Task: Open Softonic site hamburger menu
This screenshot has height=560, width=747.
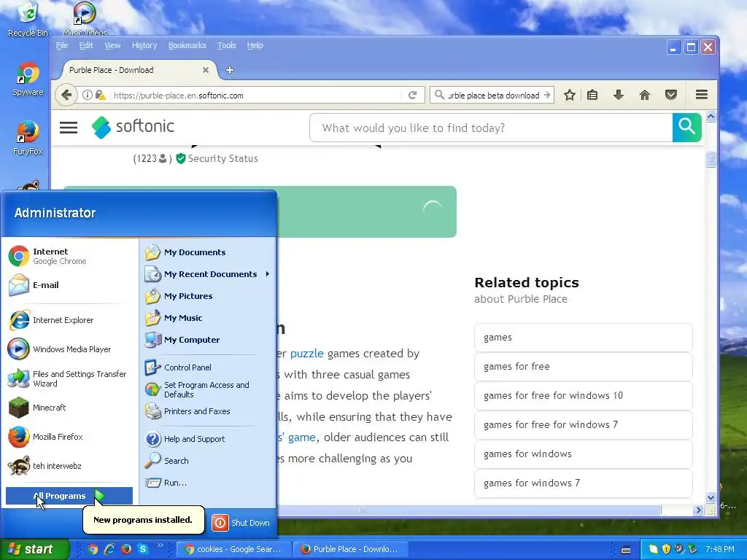Action: 68,127
